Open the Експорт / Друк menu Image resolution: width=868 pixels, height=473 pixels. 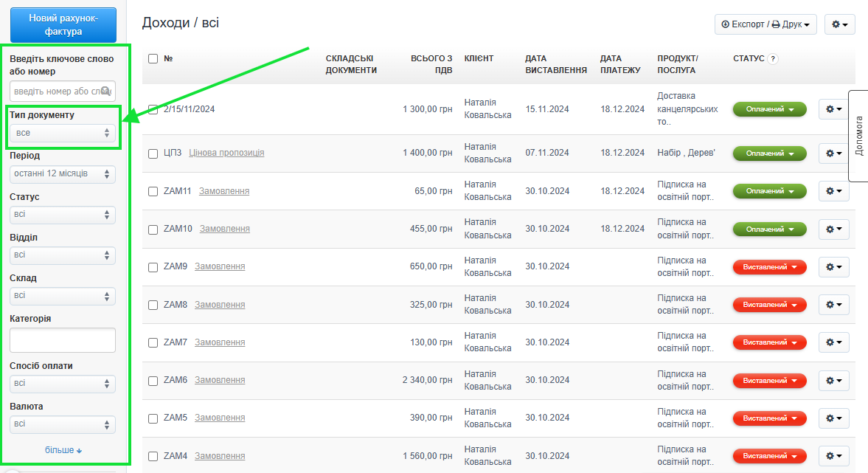coord(765,24)
